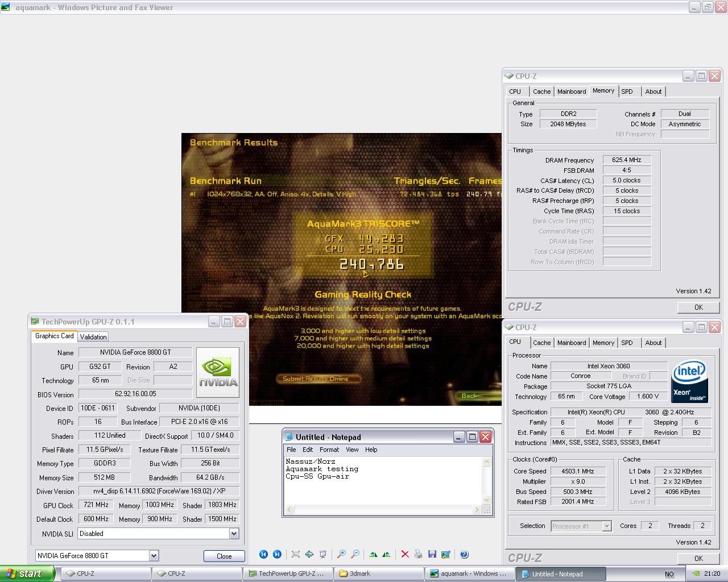
Task: Open About tab in lower CPU-Z window
Action: click(653, 343)
